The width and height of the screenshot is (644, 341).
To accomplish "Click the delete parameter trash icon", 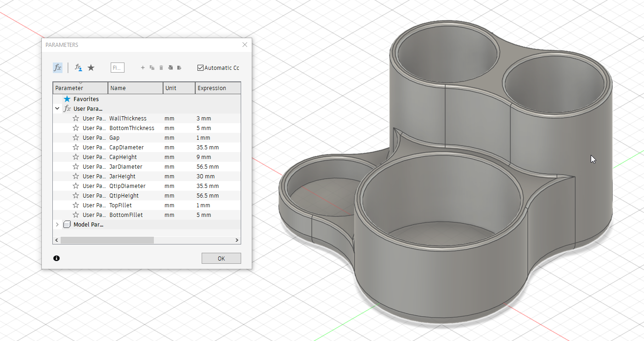I will [161, 68].
